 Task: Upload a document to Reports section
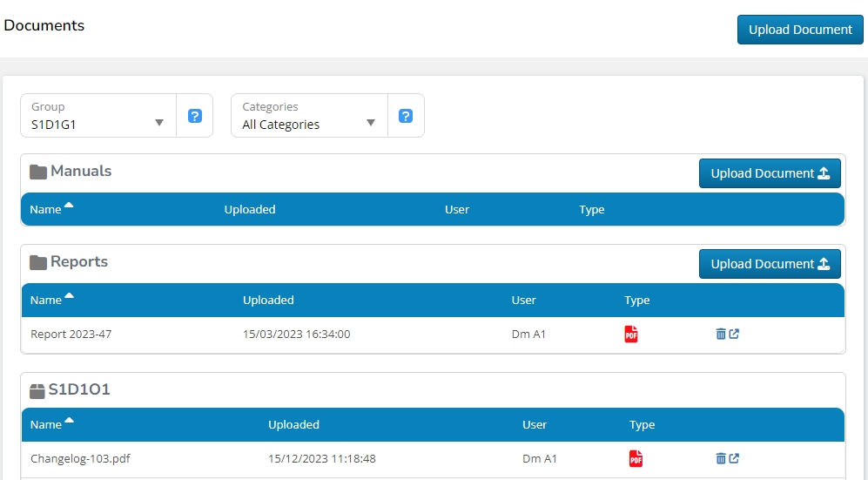[769, 264]
